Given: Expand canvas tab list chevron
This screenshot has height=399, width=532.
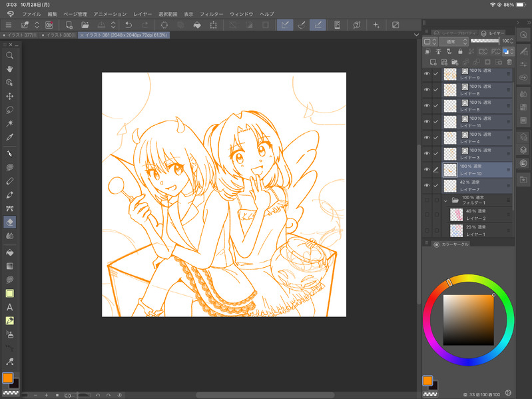Looking at the screenshot, I should coord(417,35).
